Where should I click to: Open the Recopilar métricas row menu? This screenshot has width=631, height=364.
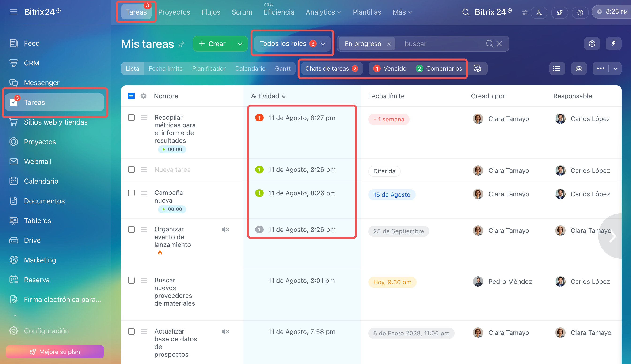coord(144,118)
